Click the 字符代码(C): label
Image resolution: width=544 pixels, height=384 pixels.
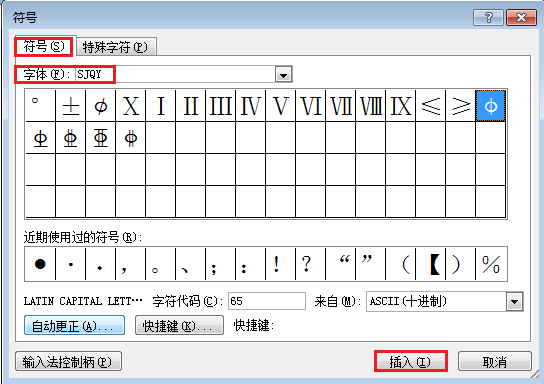(187, 301)
